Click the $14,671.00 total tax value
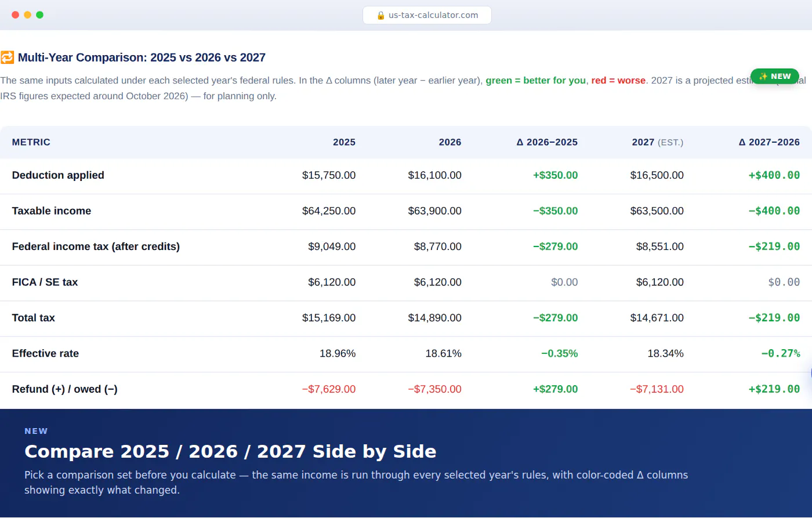 657,318
